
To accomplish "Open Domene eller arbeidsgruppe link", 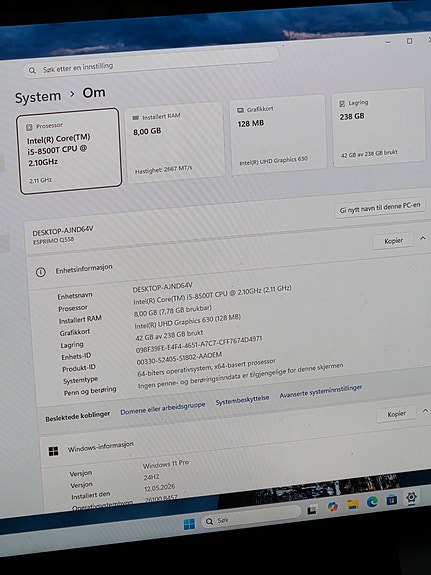I will [162, 409].
